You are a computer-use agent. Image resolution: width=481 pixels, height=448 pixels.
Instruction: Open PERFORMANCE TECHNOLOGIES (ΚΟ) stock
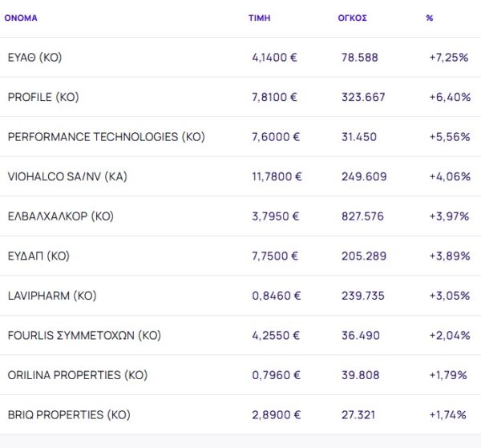pos(106,137)
